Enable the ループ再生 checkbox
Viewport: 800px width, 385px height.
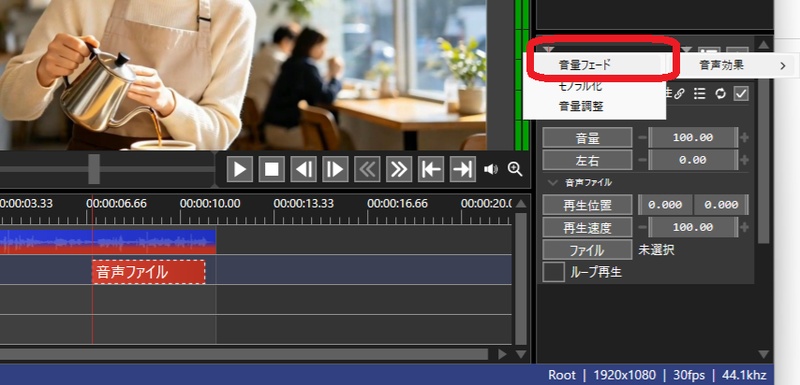tap(553, 272)
